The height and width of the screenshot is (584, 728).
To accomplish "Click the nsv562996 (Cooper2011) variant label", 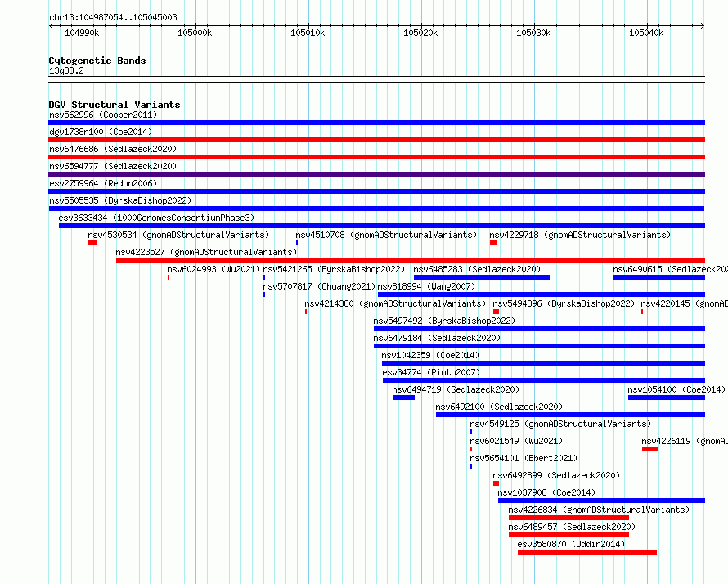I will 103,115.
